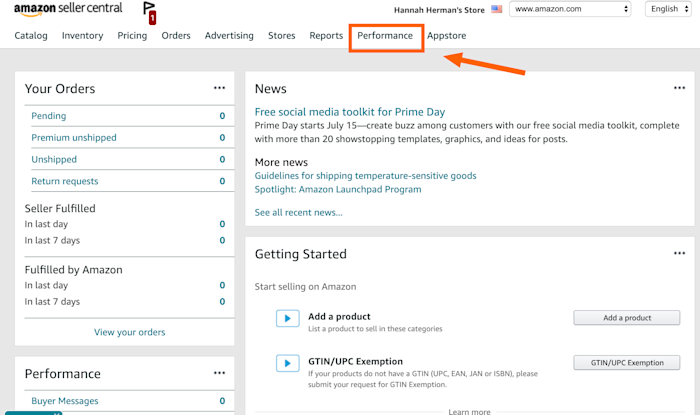Image resolution: width=700 pixels, height=415 pixels.
Task: Click the Your Orders widget title
Action: click(60, 89)
